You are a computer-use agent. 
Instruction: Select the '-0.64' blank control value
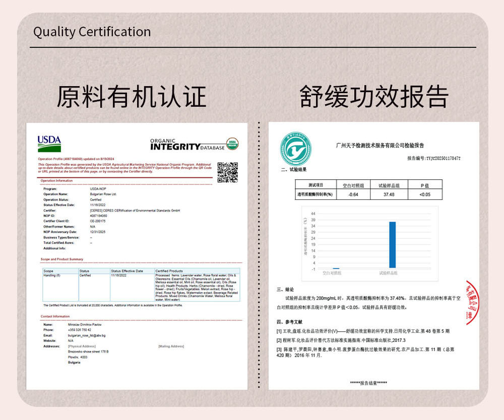[353, 194]
